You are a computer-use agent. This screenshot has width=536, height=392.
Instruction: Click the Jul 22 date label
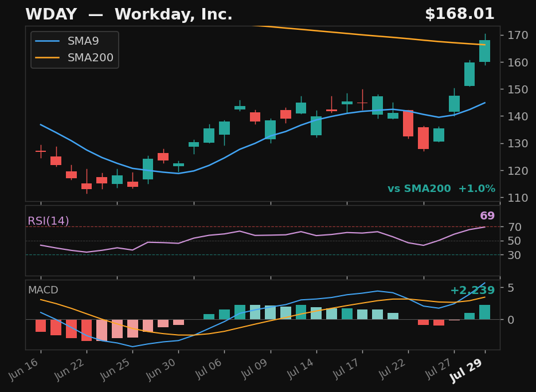[x=392, y=369]
